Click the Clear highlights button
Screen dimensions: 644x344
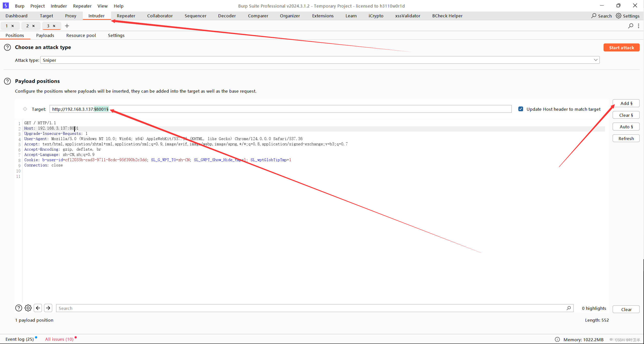point(626,309)
